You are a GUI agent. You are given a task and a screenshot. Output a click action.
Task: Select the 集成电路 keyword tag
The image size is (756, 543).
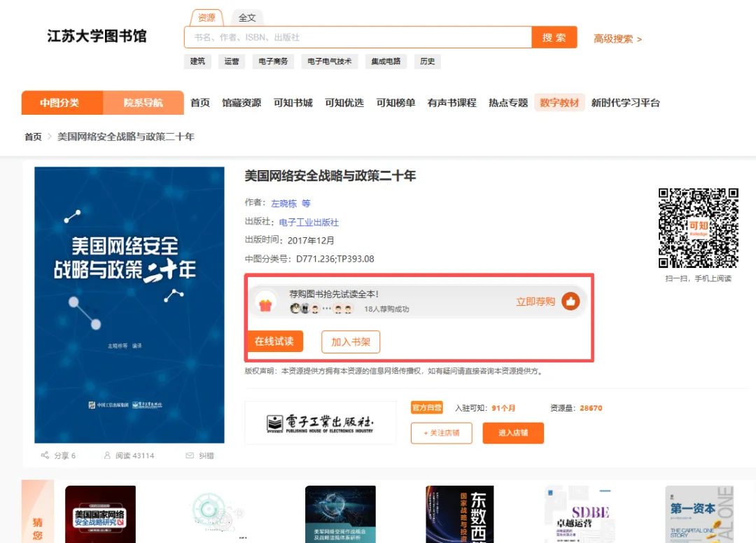point(386,61)
